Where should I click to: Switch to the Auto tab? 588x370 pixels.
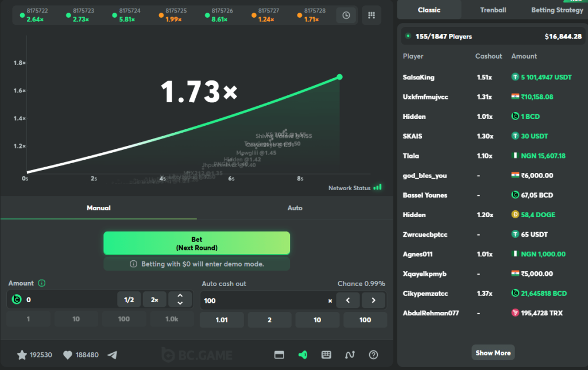coord(295,208)
